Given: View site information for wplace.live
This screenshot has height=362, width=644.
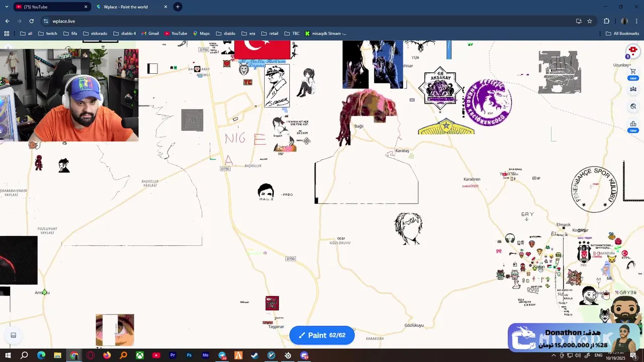Looking at the screenshot, I should tap(46, 21).
